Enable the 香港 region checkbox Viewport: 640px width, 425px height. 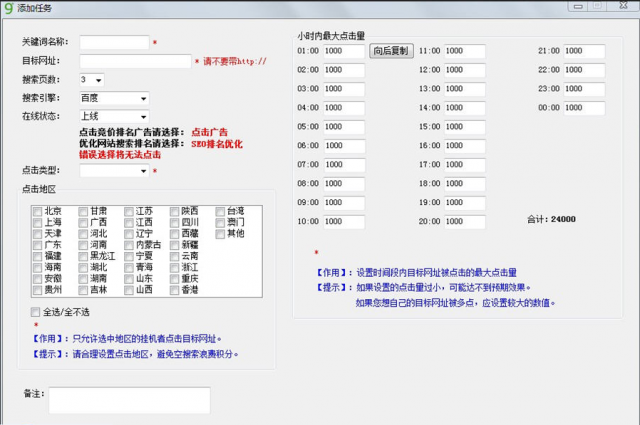174,290
